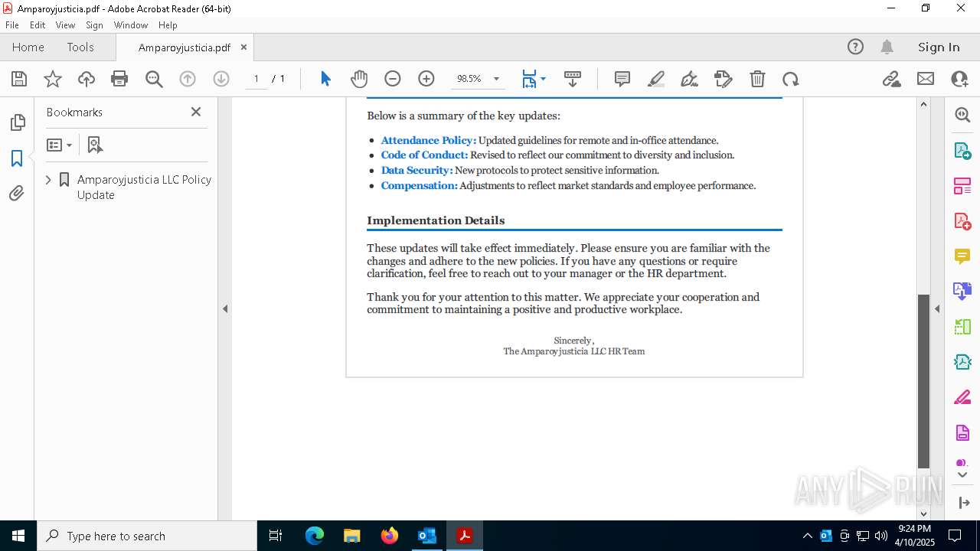This screenshot has height=551, width=980.
Task: Zoom out with minus icon
Action: point(393,79)
